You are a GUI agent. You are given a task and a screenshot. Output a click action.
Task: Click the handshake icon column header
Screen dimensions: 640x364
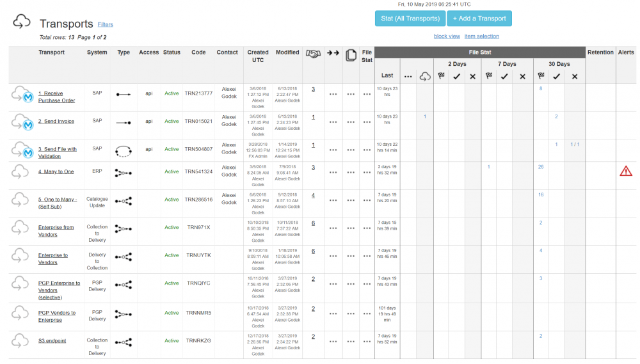313,55
